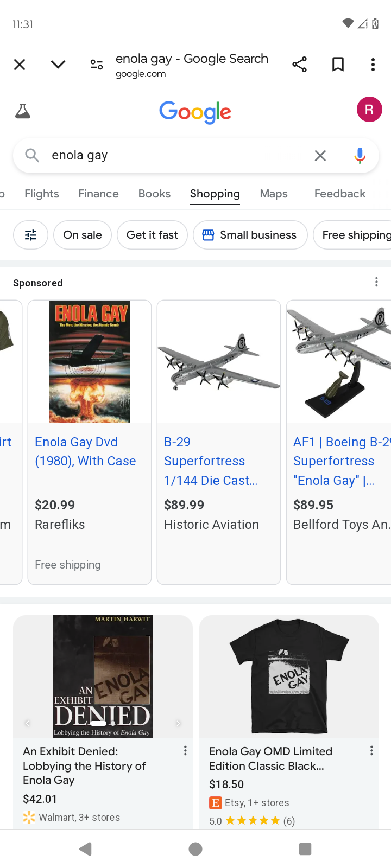Switch to the Maps search tab
This screenshot has height=868, width=391.
(x=274, y=194)
